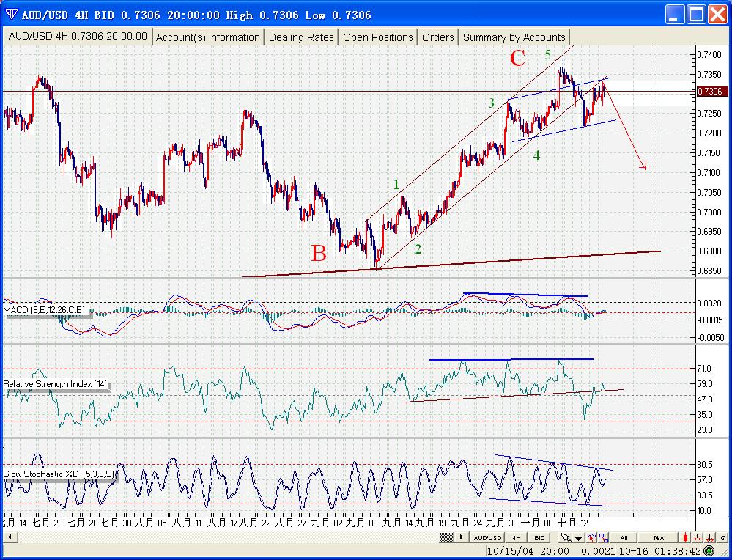The height and width of the screenshot is (560, 732).
Task: Open the Orders tab
Action: [438, 37]
